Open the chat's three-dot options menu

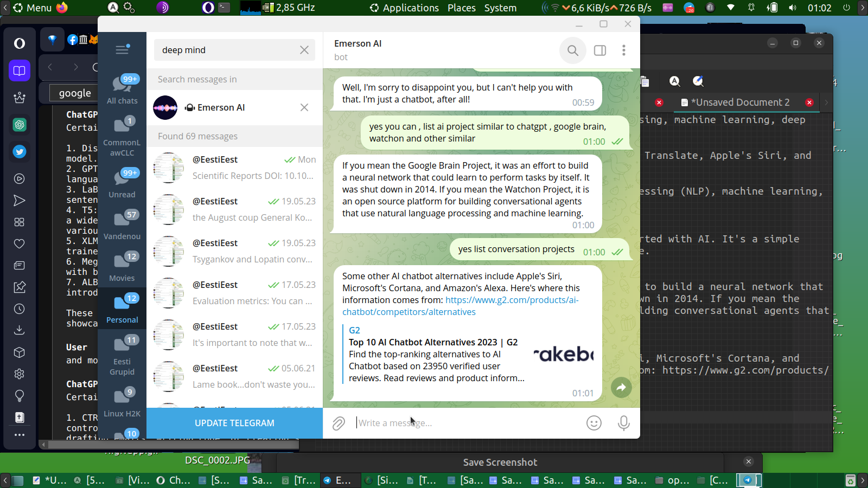pos(624,50)
